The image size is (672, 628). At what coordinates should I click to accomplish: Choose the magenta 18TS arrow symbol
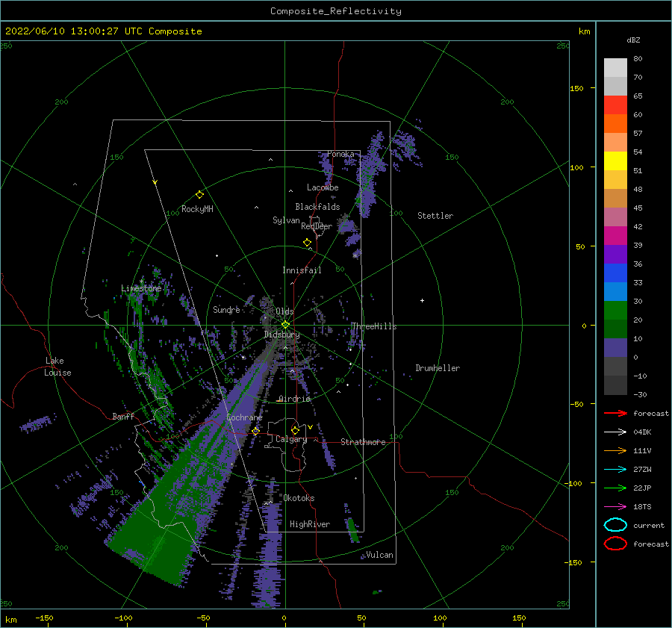[615, 507]
